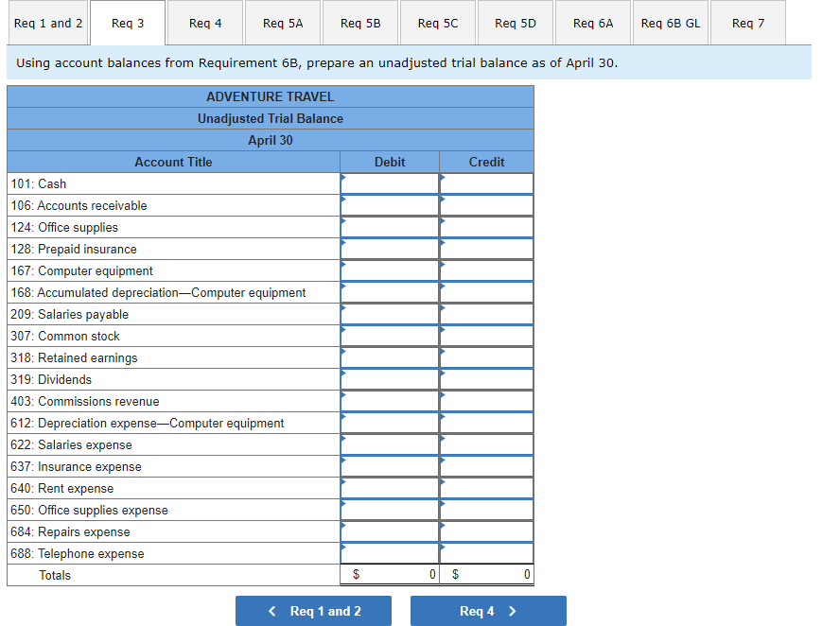Click the 'Debit' column header

coord(390,162)
